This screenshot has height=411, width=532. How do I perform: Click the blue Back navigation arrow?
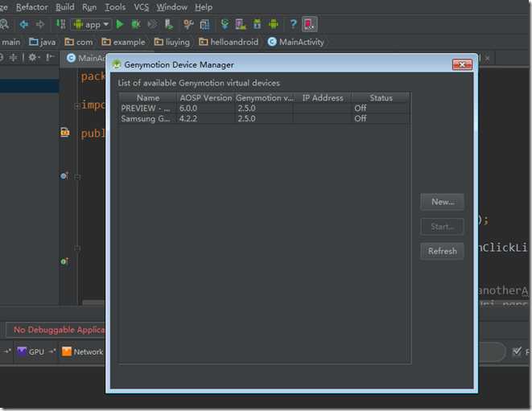[x=24, y=24]
